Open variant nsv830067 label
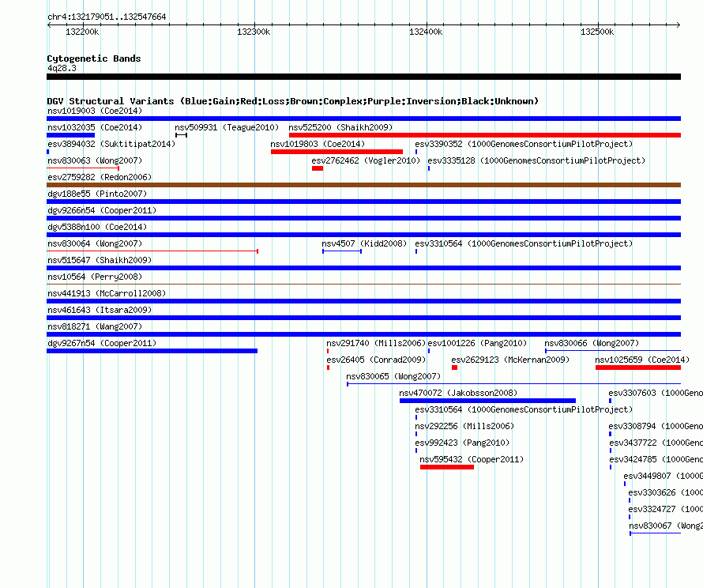The image size is (703, 588). (666, 526)
